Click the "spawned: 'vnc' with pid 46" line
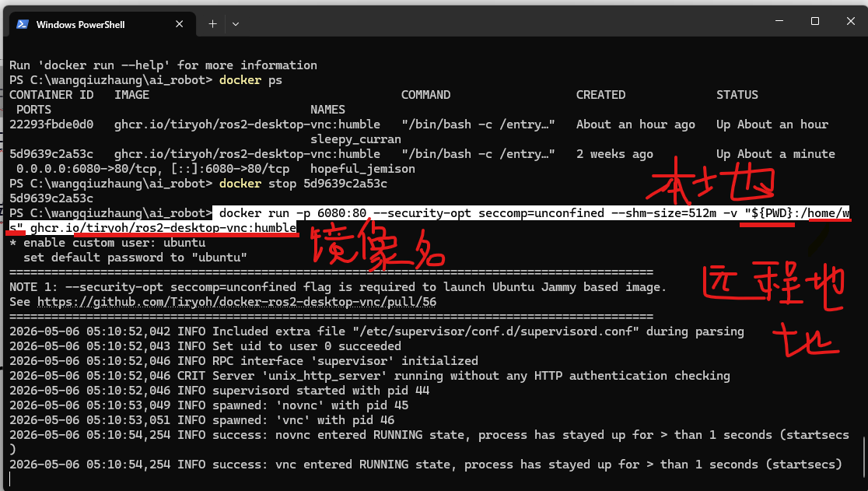The image size is (868, 491). 202,420
